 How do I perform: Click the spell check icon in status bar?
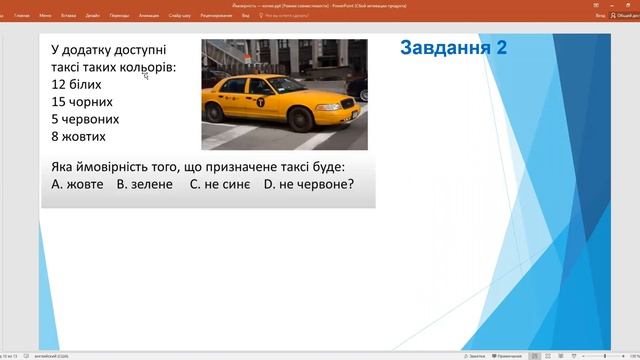click(x=26, y=356)
